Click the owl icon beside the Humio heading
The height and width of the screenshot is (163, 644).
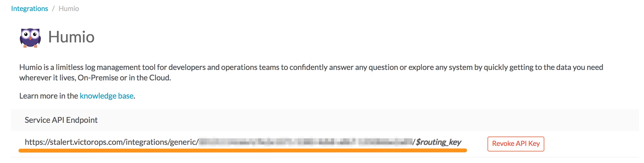pyautogui.click(x=31, y=37)
